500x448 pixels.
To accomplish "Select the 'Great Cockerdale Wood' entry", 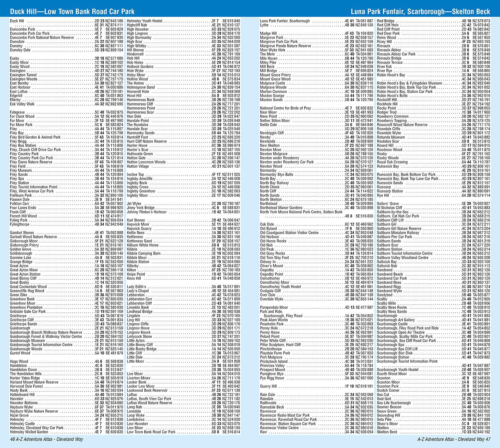I will 67,287.
